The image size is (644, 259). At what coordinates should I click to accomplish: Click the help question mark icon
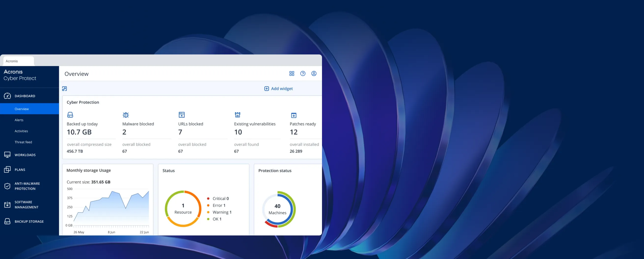[303, 73]
